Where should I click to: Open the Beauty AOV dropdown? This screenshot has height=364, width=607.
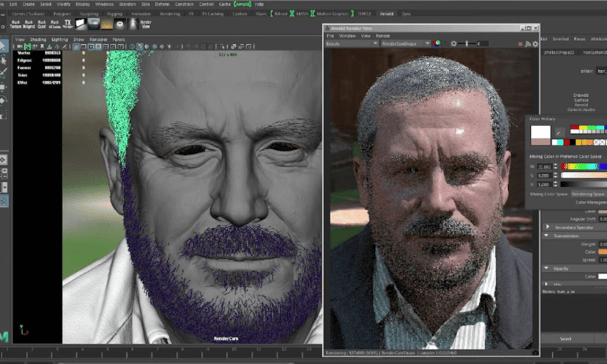tap(352, 44)
